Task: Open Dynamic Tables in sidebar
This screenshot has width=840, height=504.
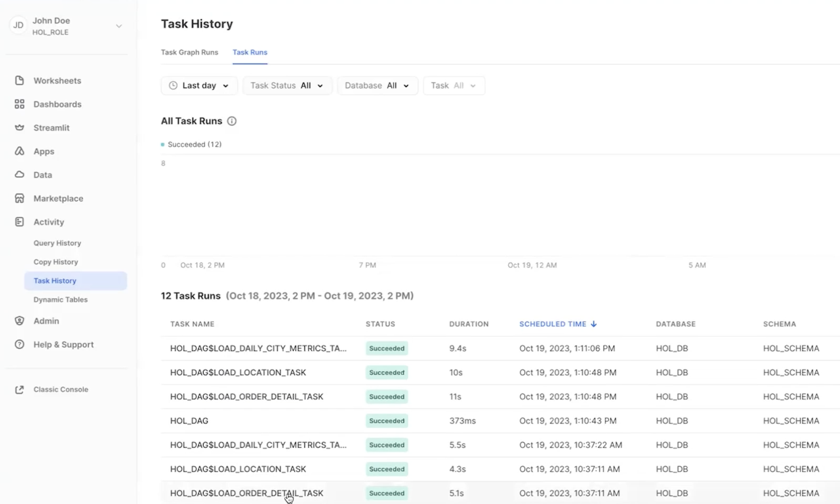Action: (60, 300)
